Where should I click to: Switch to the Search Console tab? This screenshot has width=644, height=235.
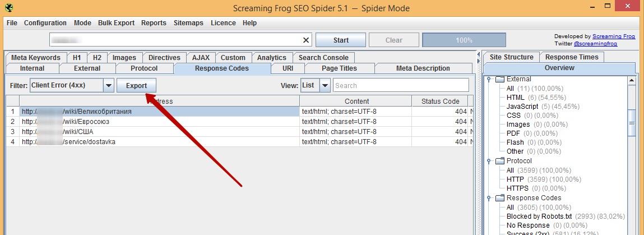[x=323, y=58]
